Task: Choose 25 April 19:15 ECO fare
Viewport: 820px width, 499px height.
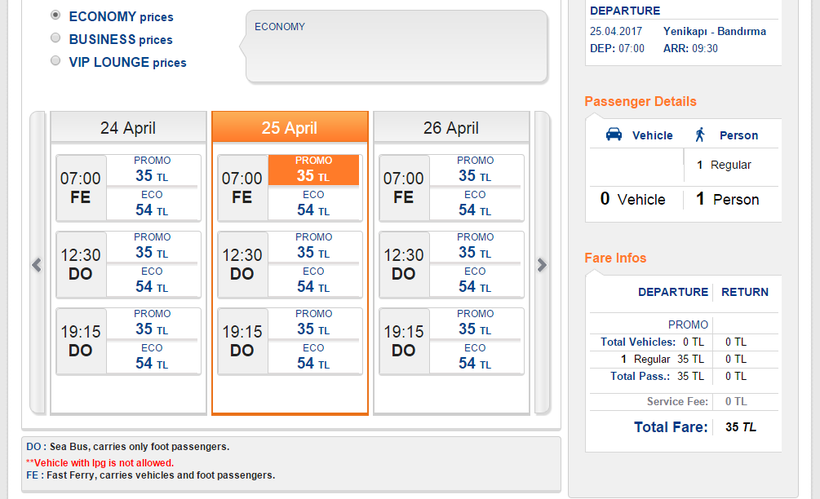Action: tap(313, 357)
